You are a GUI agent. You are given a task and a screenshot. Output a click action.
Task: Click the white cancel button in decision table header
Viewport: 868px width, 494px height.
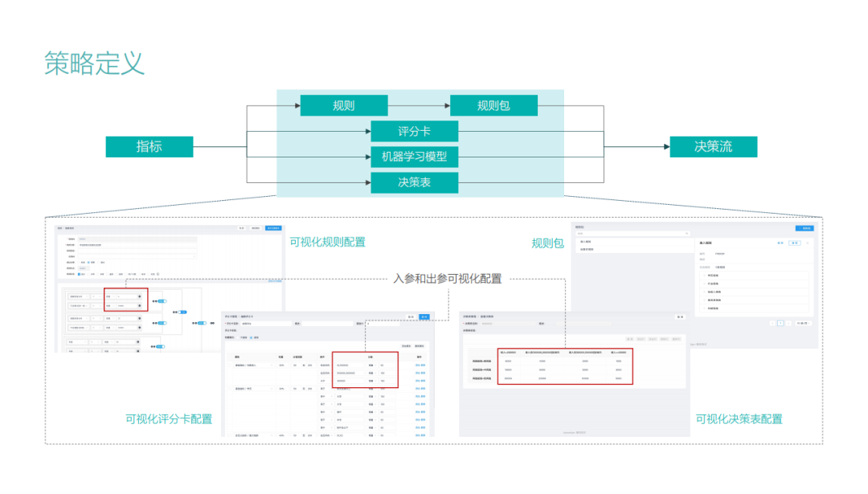(x=680, y=317)
